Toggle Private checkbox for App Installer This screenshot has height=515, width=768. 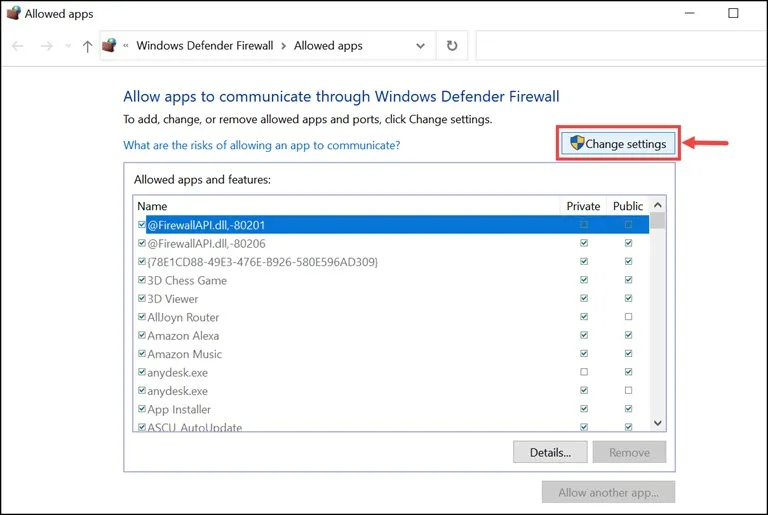click(584, 409)
